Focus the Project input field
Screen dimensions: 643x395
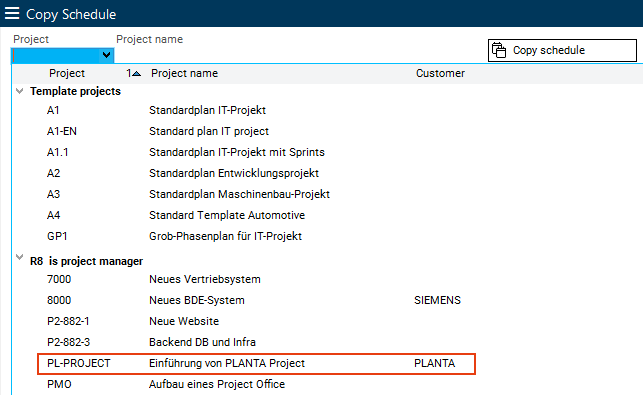click(x=56, y=55)
